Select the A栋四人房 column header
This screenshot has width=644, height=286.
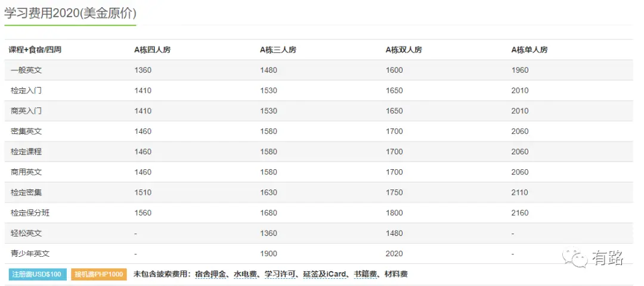click(153, 50)
